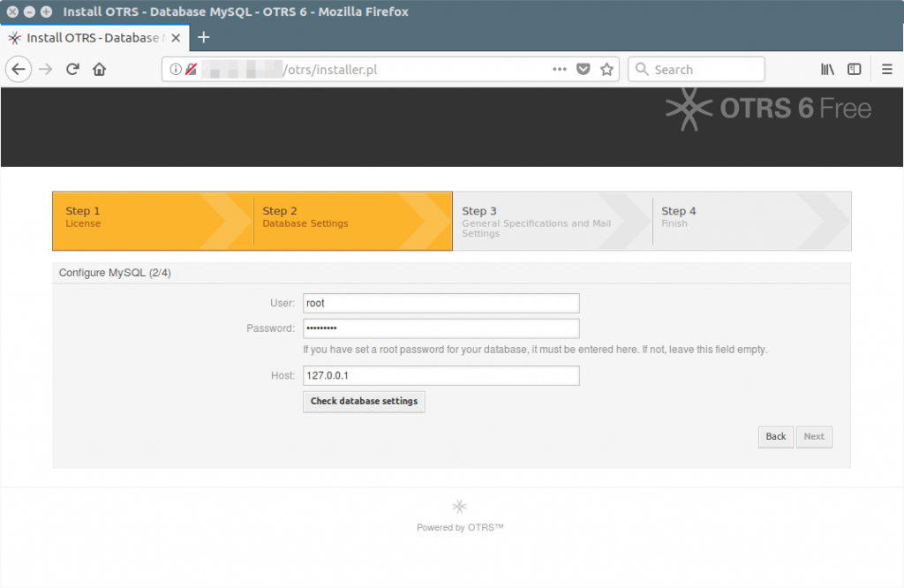Click inside the Host input field

click(441, 375)
